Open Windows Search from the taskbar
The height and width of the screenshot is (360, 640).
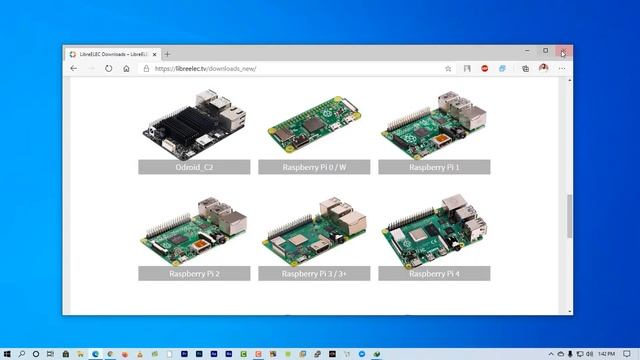(x=21, y=354)
